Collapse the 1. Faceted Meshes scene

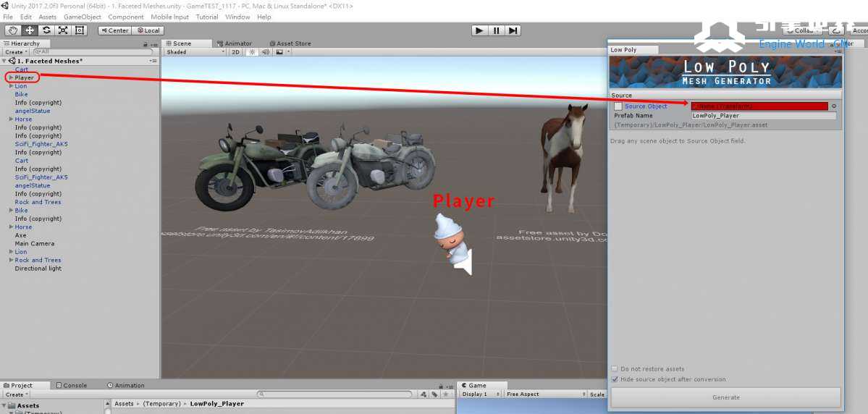click(4, 61)
